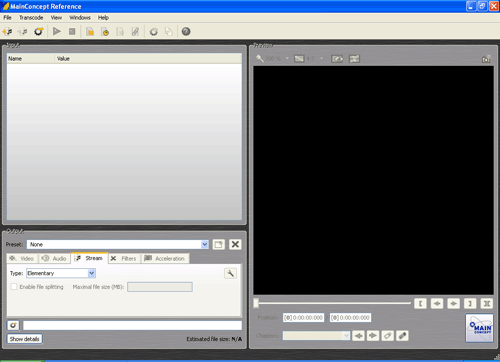Click the orange-flagged gear icon in the toolbar
500x362 pixels.
[x=39, y=32]
